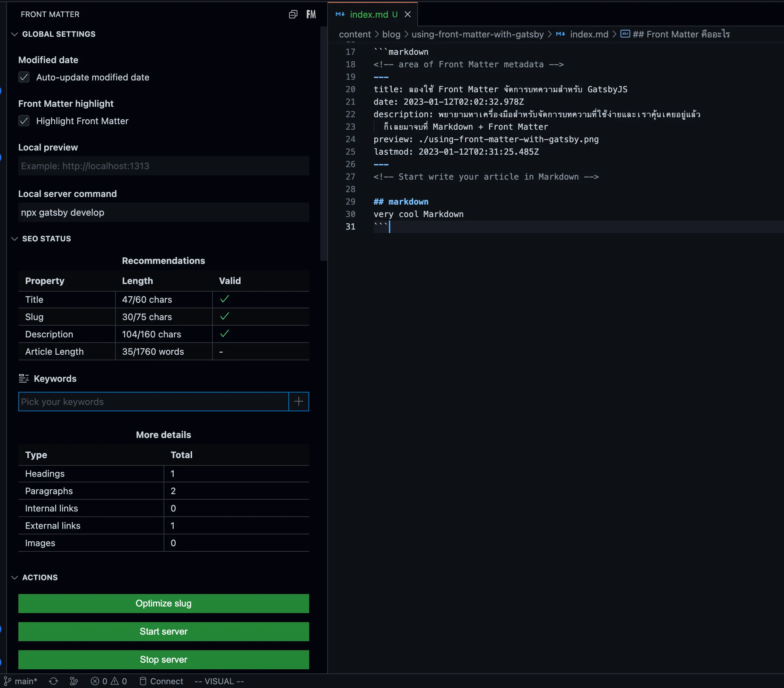Click the Paragraphs row label
This screenshot has width=784, height=688.
pos(49,491)
